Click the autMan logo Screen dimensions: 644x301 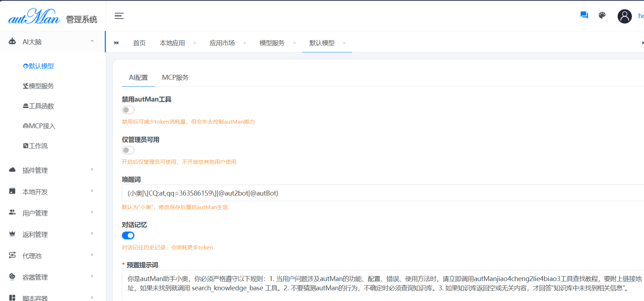click(x=34, y=16)
